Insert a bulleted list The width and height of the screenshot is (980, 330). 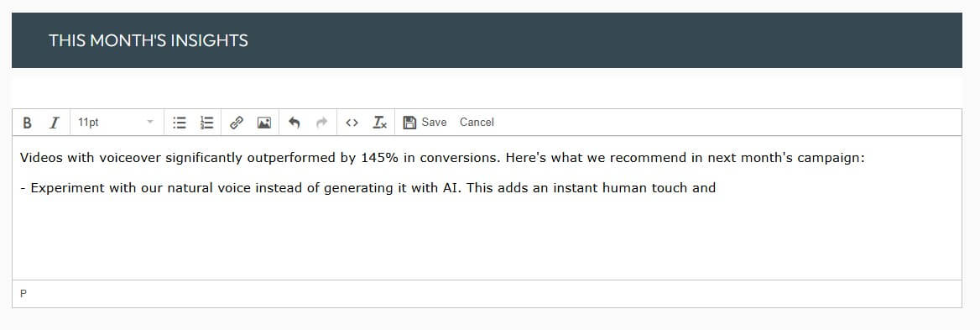[180, 123]
